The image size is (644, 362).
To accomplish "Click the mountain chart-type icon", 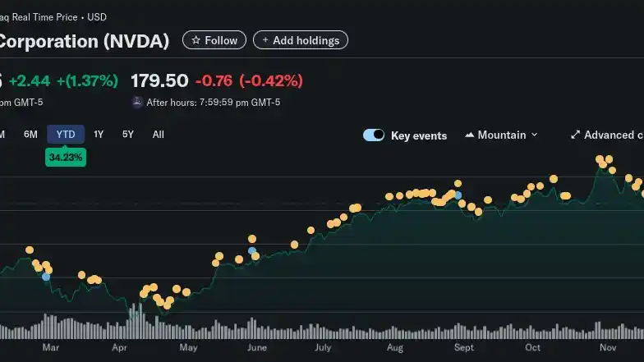I will (469, 135).
